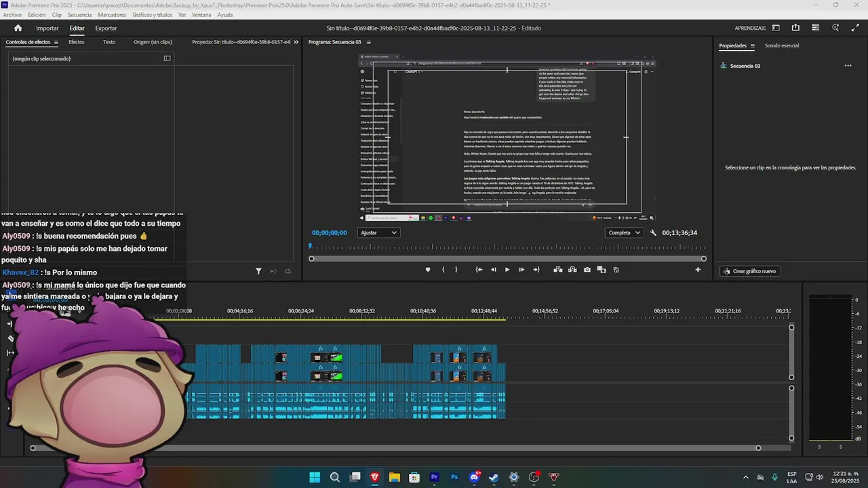
Task: Open Photoshop from the taskbar
Action: click(x=454, y=477)
